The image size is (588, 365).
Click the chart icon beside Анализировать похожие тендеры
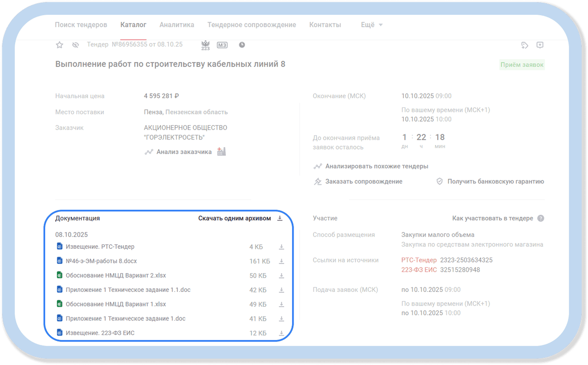pos(318,166)
